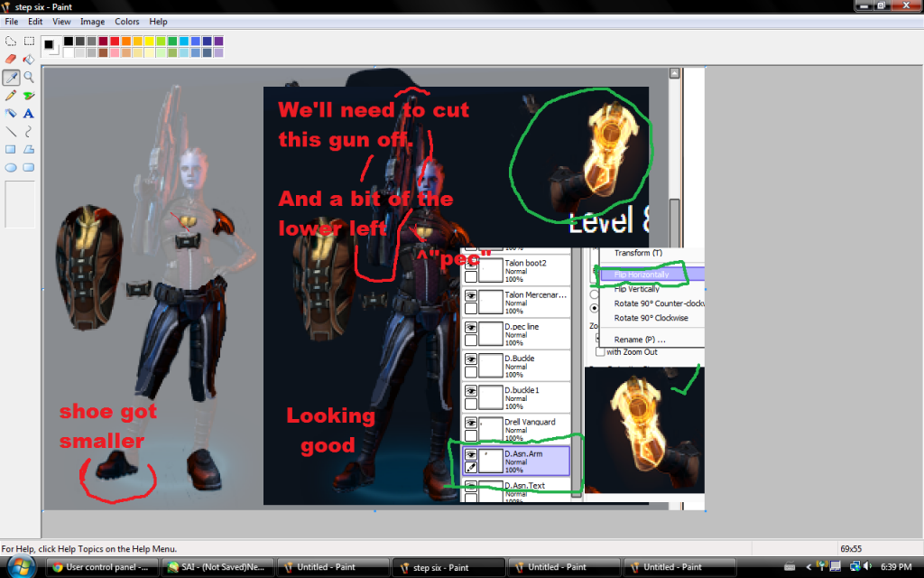Select the rectangular Select tool
This screenshot has height=578, width=924.
(x=29, y=41)
